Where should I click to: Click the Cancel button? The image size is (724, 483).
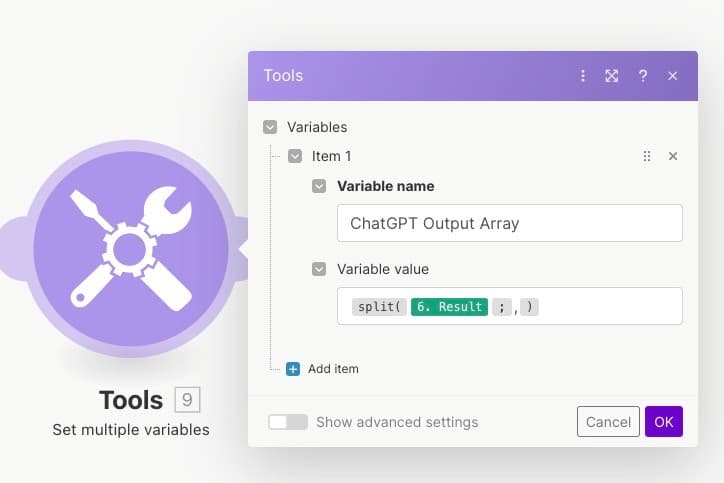coord(608,422)
